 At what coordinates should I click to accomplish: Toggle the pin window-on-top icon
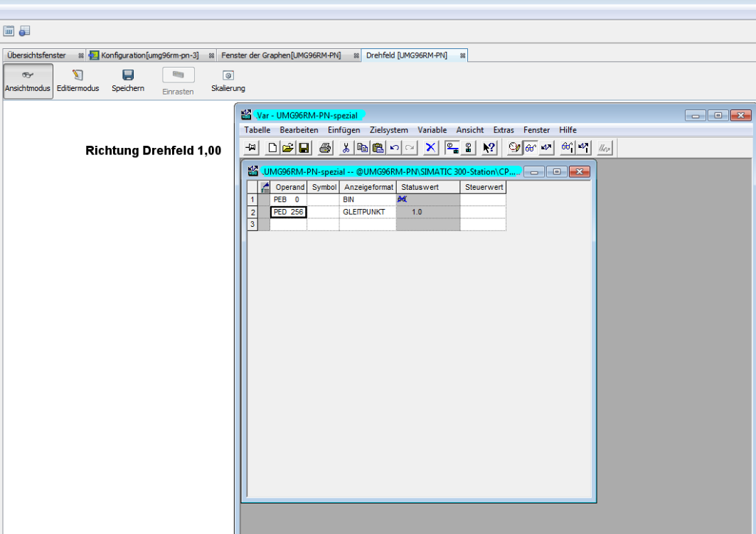point(251,148)
